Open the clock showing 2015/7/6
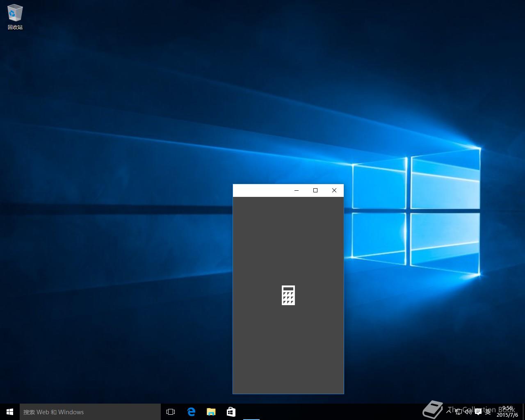Screen dimensions: 525x420 pos(507,412)
